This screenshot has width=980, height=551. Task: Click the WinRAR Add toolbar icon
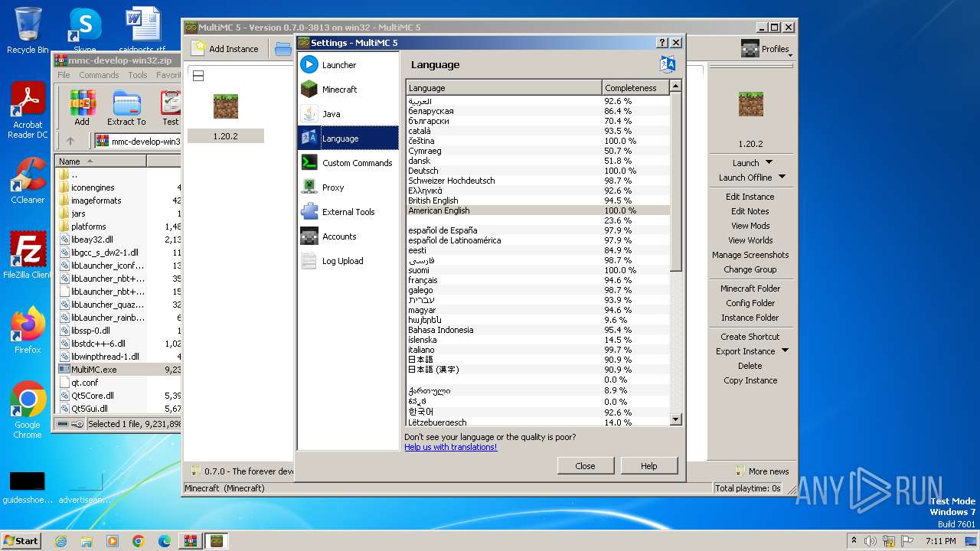(82, 108)
